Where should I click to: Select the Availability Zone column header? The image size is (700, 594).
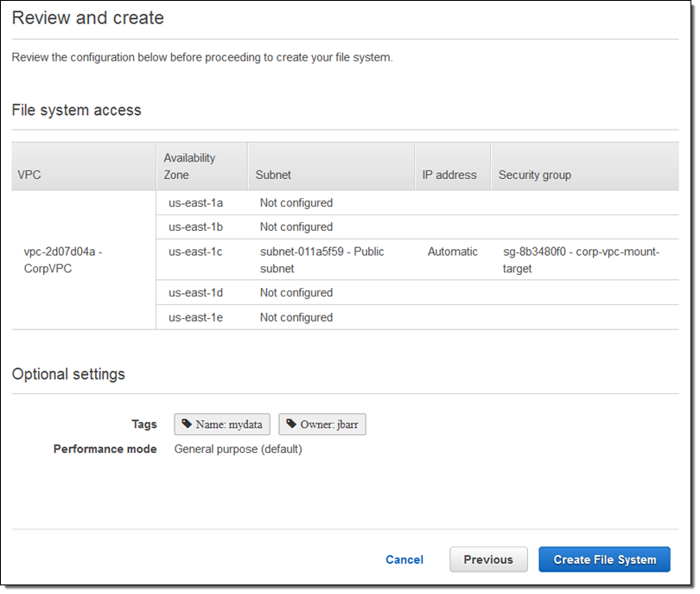[189, 166]
